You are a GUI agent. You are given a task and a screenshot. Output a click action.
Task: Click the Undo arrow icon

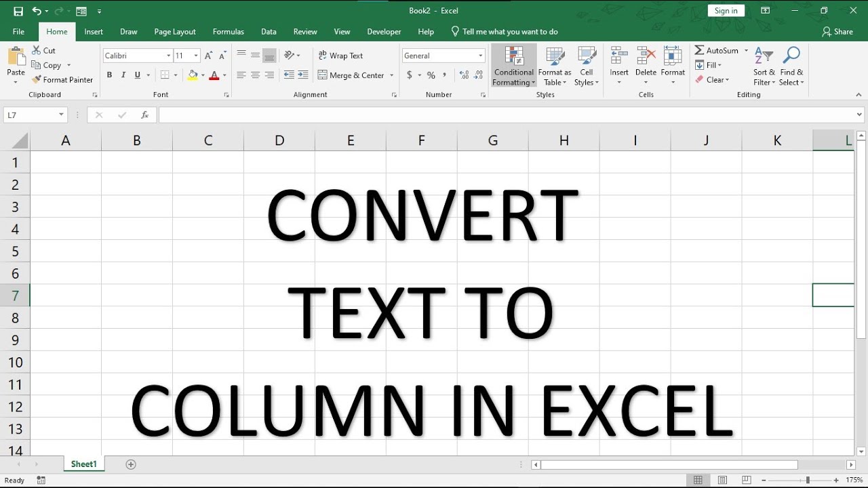[x=37, y=11]
